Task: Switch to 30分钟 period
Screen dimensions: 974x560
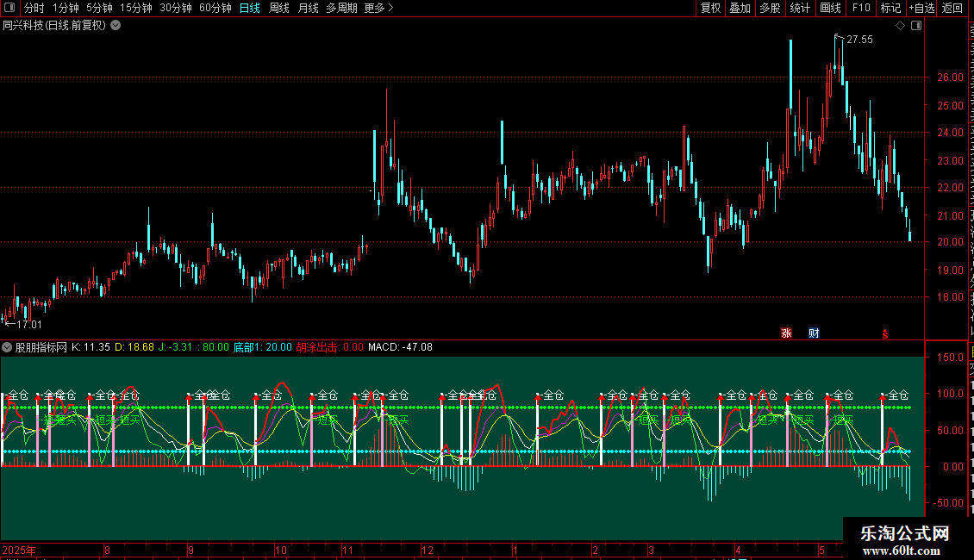Action: pos(176,8)
